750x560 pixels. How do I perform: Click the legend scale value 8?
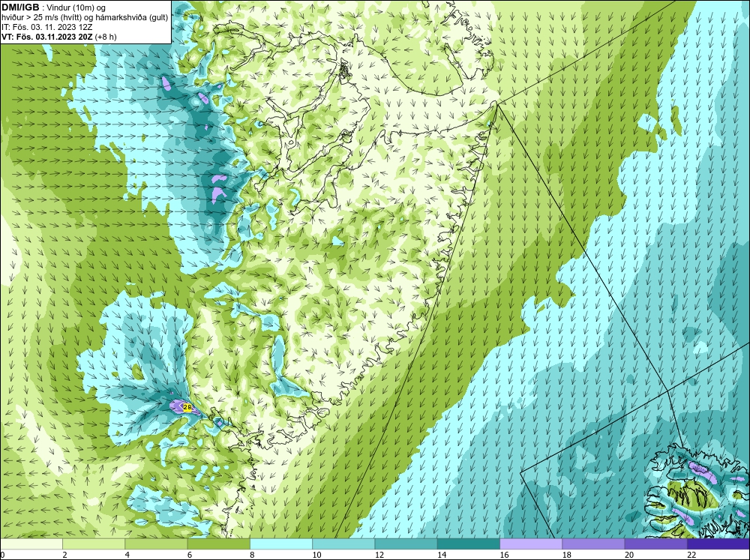252,555
